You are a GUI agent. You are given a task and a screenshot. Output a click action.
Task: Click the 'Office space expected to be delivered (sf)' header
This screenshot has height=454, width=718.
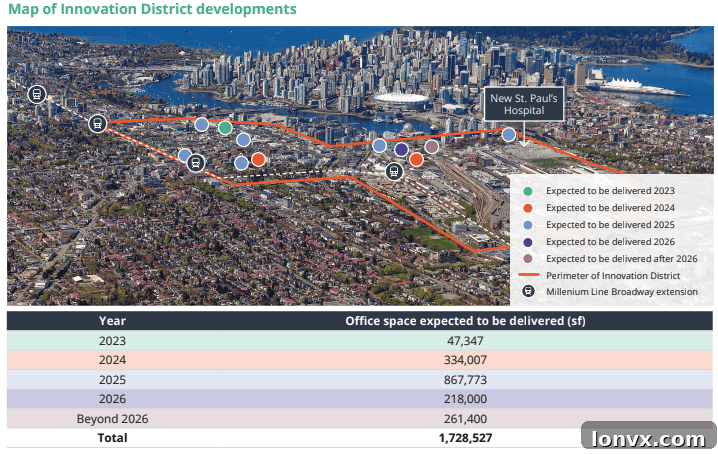click(x=465, y=321)
